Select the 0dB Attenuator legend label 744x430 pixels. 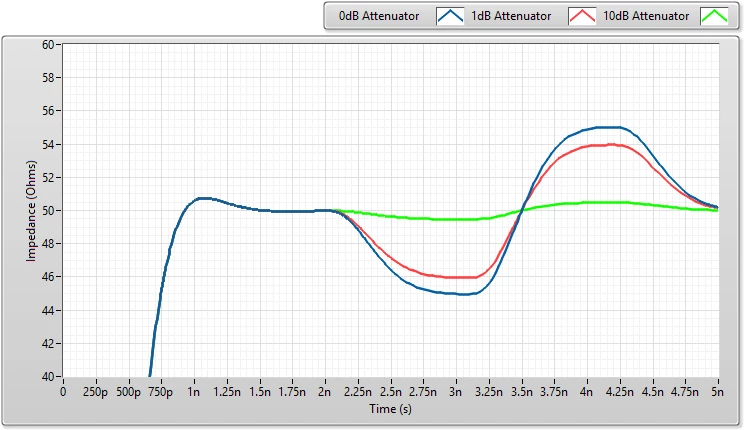[379, 16]
